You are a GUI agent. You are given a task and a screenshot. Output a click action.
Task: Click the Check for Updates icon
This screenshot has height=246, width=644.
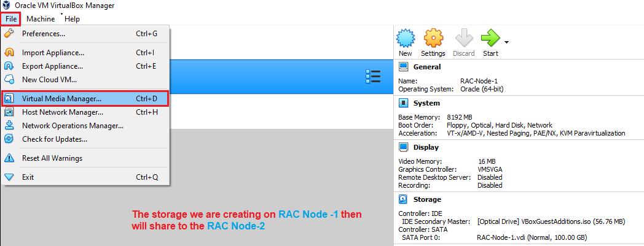pos(9,139)
